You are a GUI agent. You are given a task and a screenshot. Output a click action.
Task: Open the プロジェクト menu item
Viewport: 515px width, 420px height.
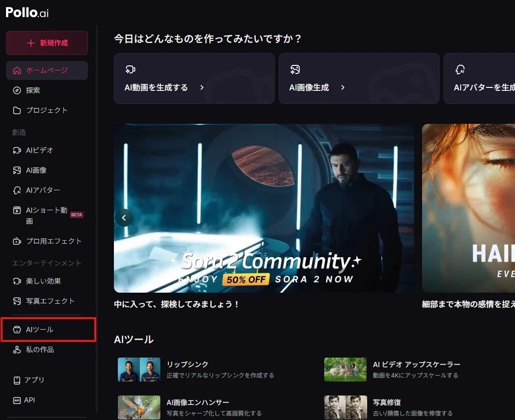click(47, 110)
